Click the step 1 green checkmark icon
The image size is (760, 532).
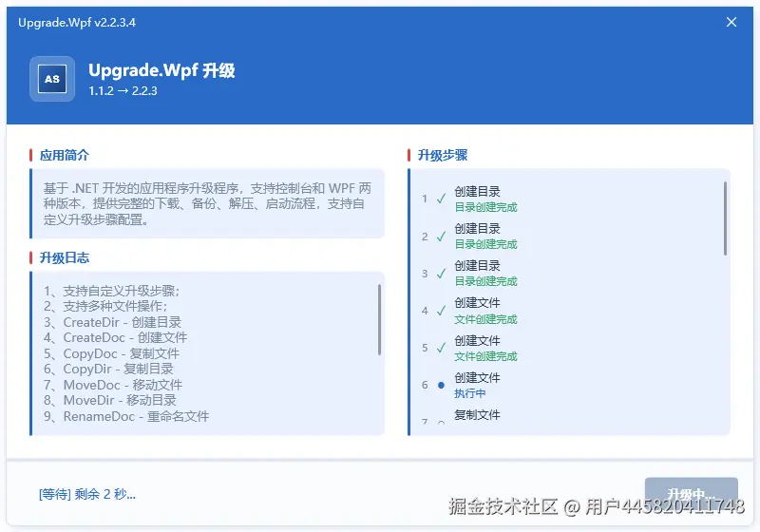tap(441, 199)
